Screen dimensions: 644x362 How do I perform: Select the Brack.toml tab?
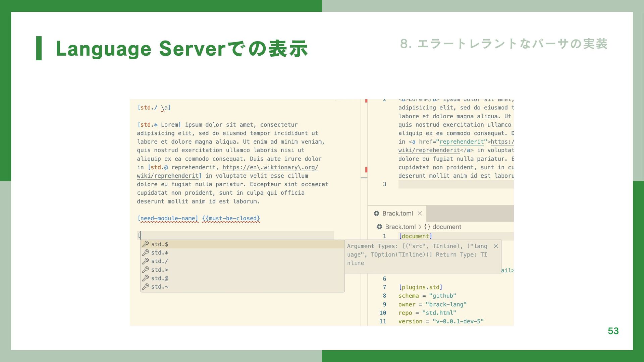[x=397, y=214]
